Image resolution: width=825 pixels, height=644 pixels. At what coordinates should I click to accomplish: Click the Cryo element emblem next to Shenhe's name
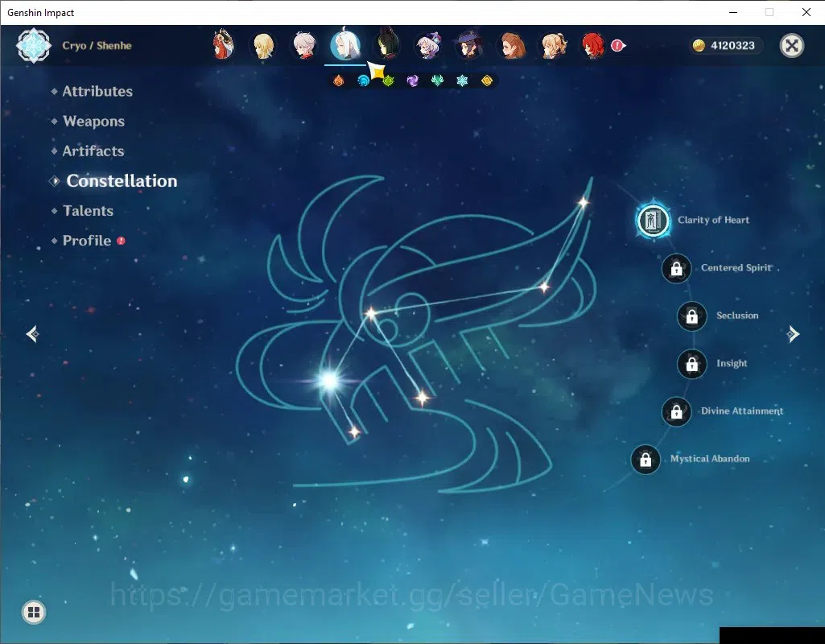tap(34, 46)
